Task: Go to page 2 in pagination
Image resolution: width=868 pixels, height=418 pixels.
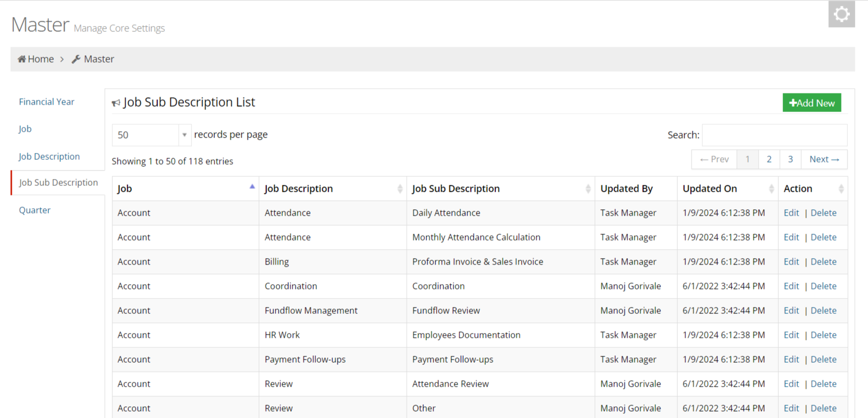Action: click(769, 159)
